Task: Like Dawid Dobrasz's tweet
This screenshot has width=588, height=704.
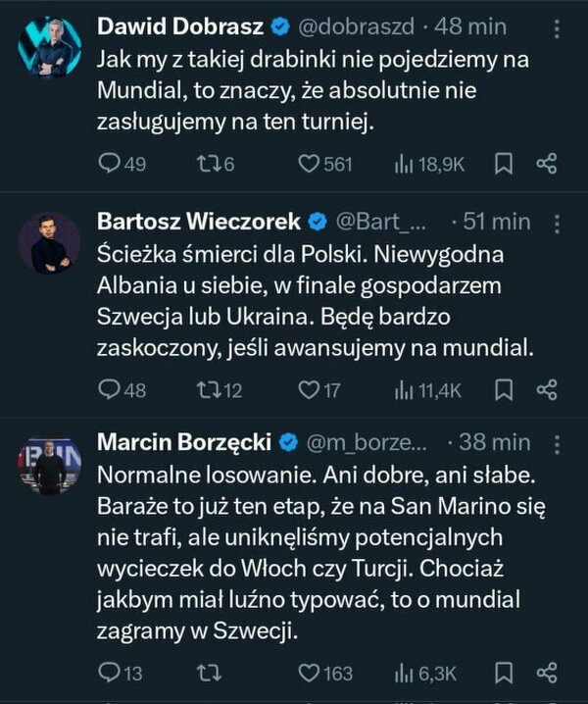Action: pos(310,164)
